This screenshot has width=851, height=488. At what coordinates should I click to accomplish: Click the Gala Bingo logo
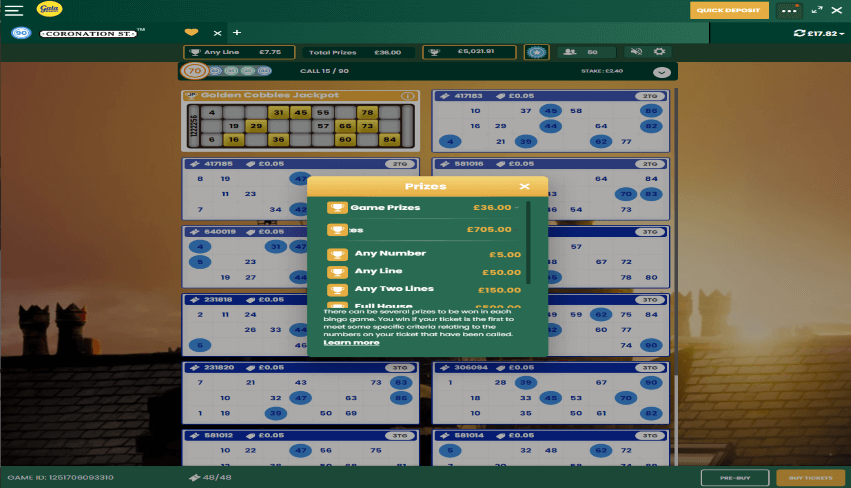[49, 9]
